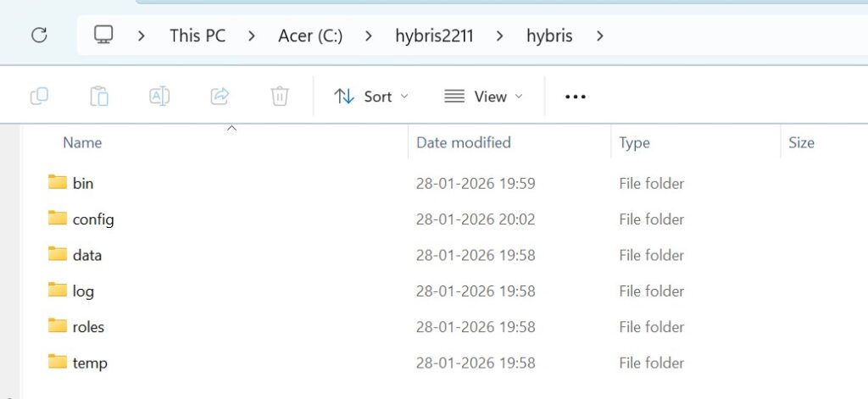Viewport: 868px width, 399px height.
Task: Select the roles folder icon
Action: [57, 326]
